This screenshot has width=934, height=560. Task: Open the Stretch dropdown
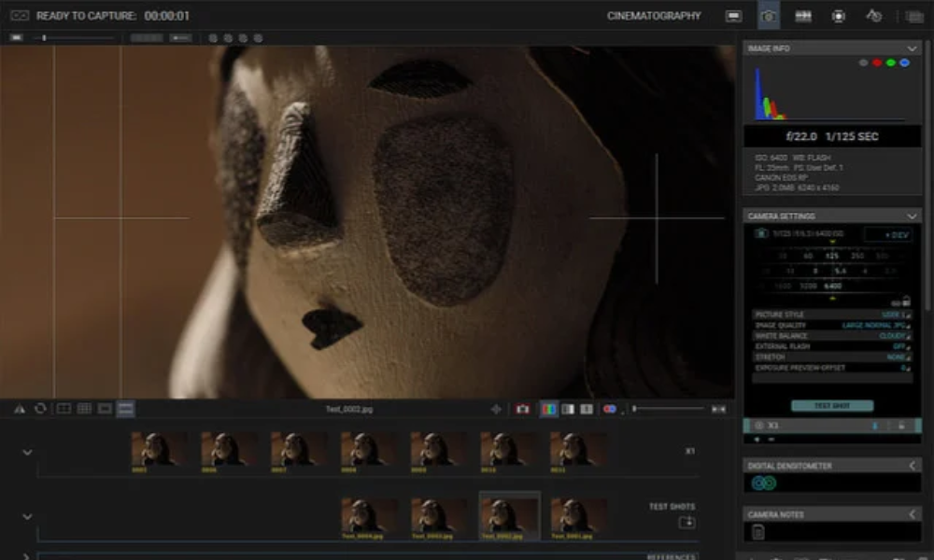coord(832,357)
